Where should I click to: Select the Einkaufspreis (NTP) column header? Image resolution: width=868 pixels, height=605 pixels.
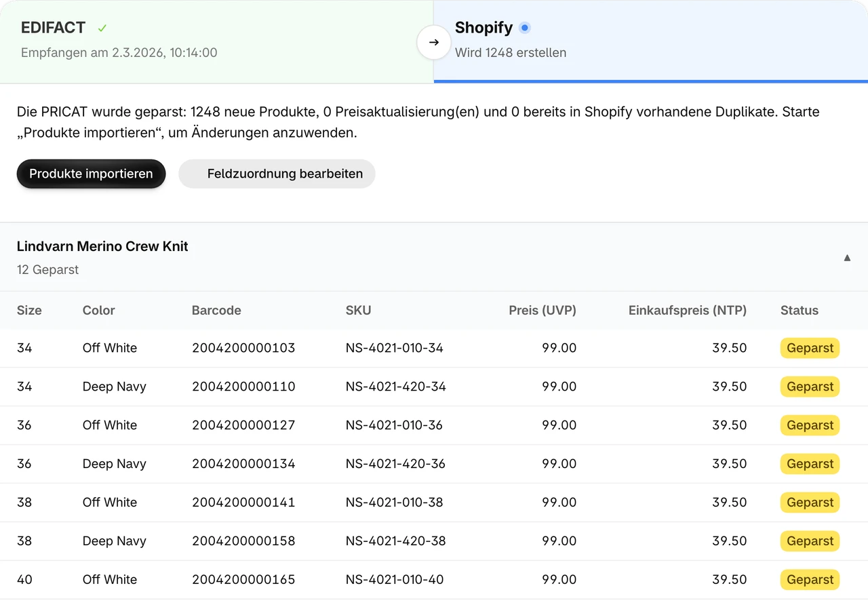tap(688, 311)
